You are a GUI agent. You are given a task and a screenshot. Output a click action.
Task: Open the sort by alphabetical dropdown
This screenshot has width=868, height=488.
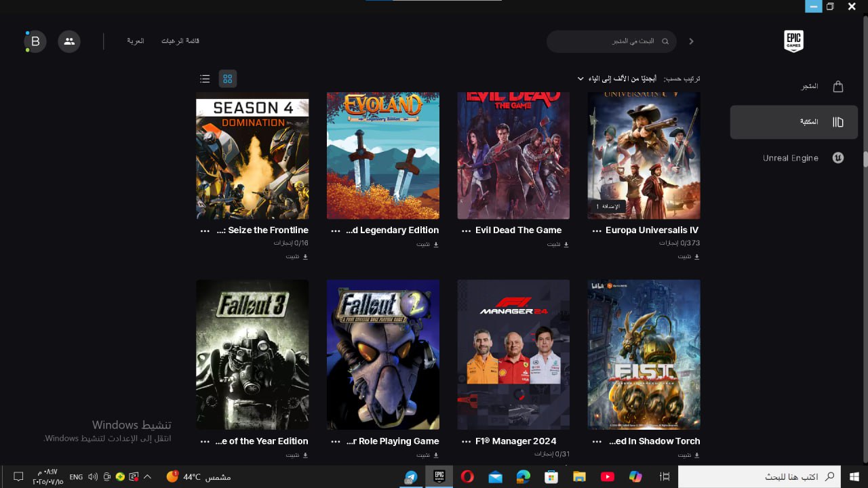617,79
